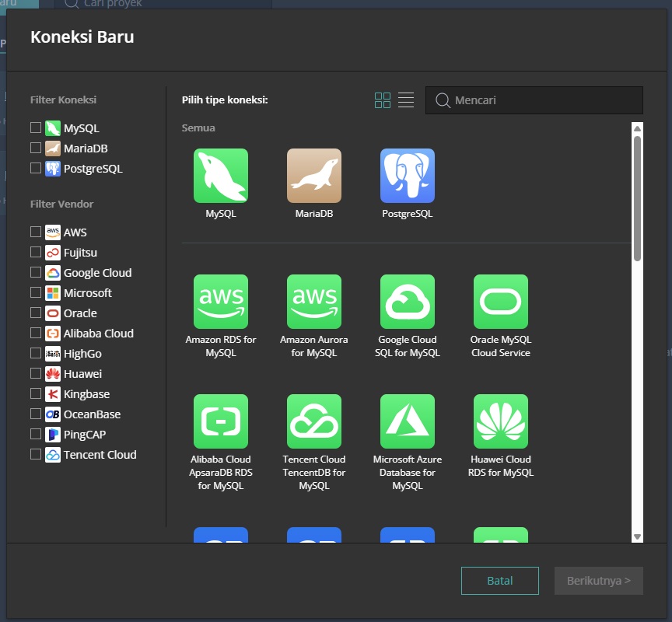Choose the MariaDB seal icon
Viewport: 672px width, 622px height.
(314, 176)
